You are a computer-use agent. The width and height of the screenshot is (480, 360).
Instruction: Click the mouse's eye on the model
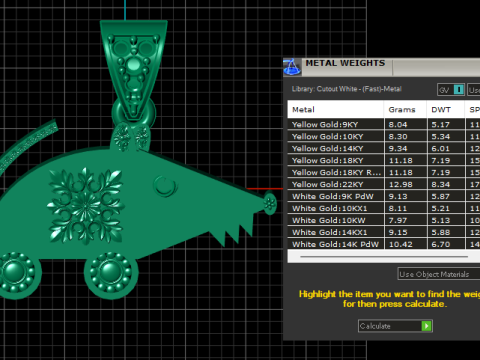tap(164, 185)
